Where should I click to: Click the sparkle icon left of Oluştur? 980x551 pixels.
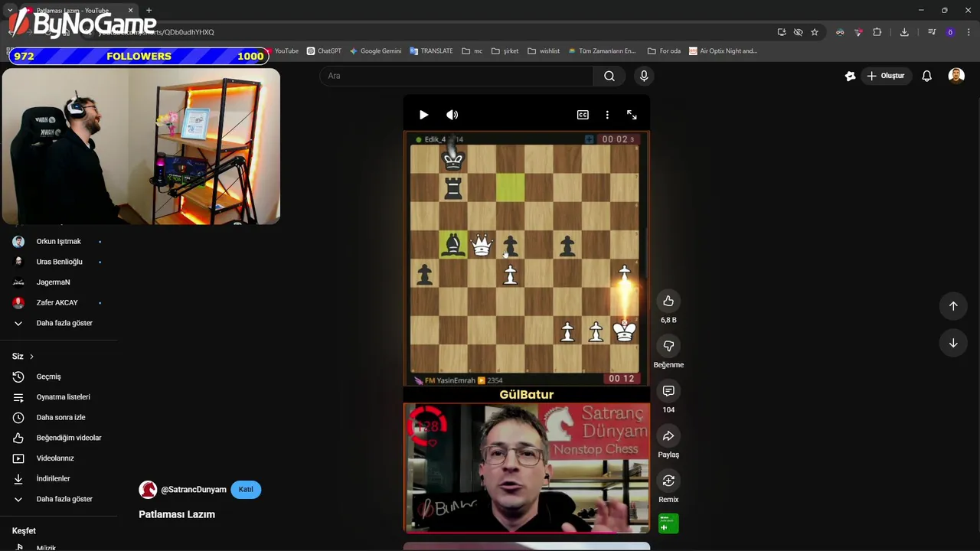point(850,76)
